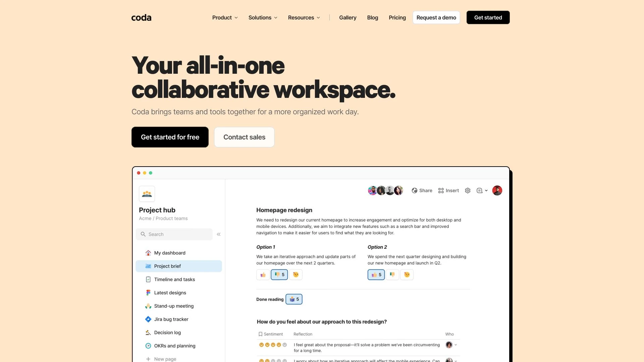Image resolution: width=644 pixels, height=362 pixels.
Task: Expand the Product dropdown menu
Action: tap(225, 17)
